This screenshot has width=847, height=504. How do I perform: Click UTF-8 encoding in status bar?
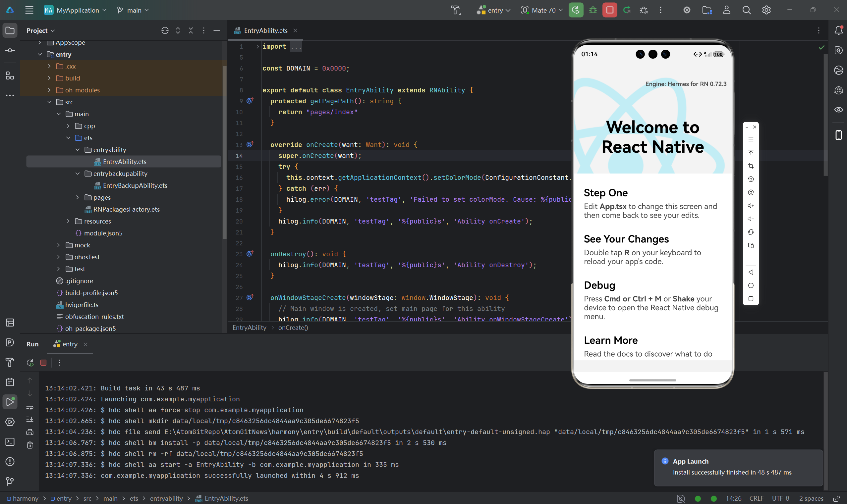tap(780, 498)
